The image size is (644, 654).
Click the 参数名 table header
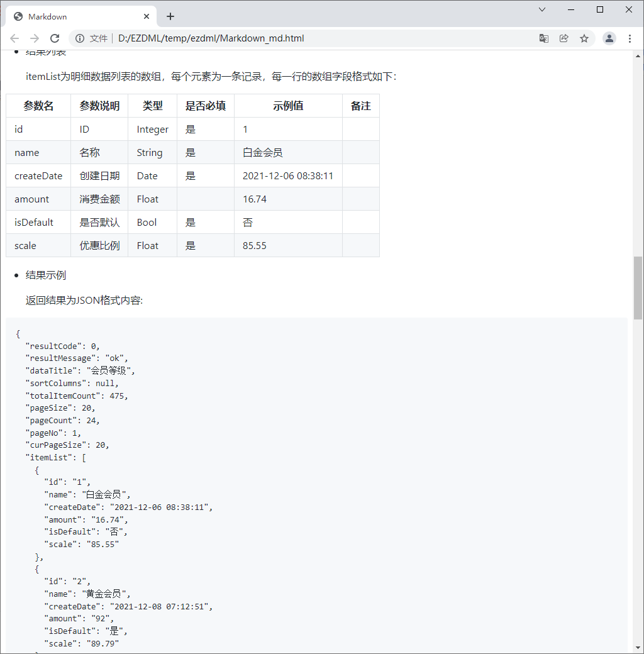pyautogui.click(x=38, y=106)
